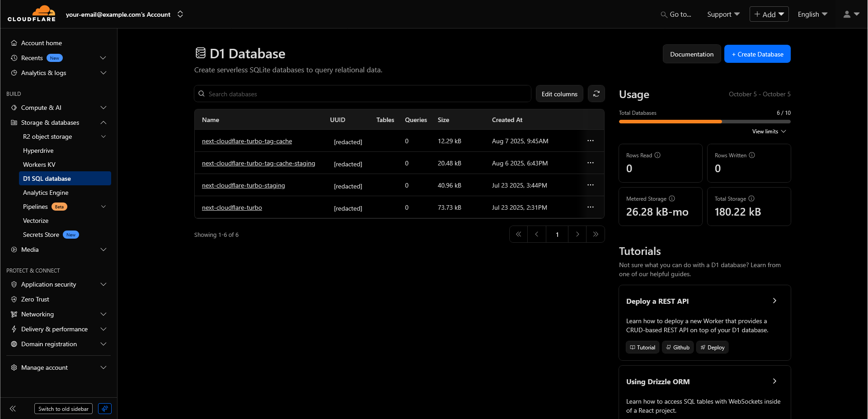The height and width of the screenshot is (419, 868).
Task: Go to first page of databases
Action: pyautogui.click(x=518, y=234)
